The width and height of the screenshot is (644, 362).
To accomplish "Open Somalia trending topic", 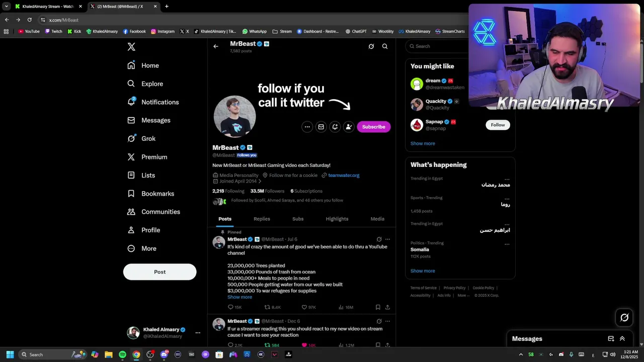I will point(420,250).
